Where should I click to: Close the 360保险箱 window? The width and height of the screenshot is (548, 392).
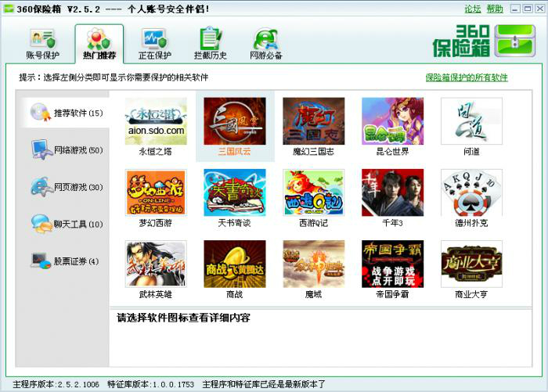click(x=540, y=9)
